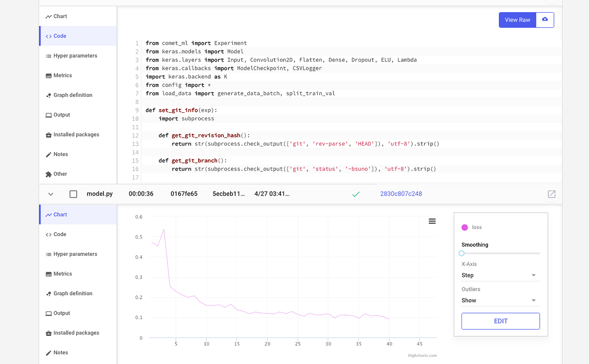Click the View Raw button
The height and width of the screenshot is (364, 589).
click(517, 20)
